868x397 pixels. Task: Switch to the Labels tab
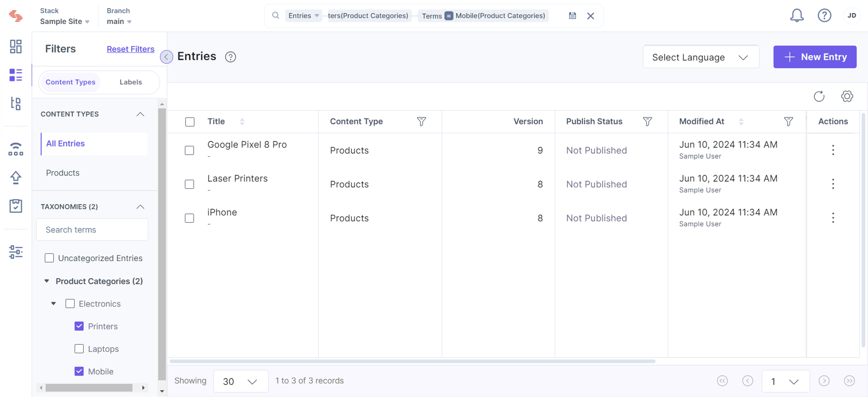click(131, 82)
